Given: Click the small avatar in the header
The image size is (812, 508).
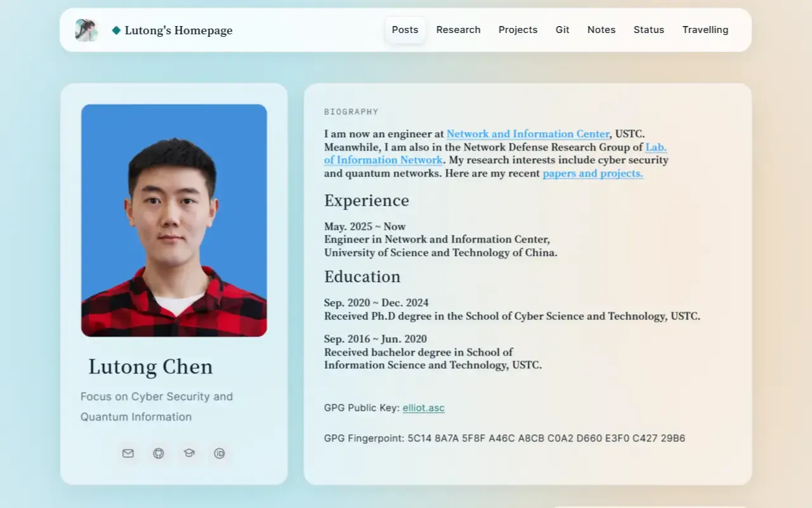Looking at the screenshot, I should point(86,30).
